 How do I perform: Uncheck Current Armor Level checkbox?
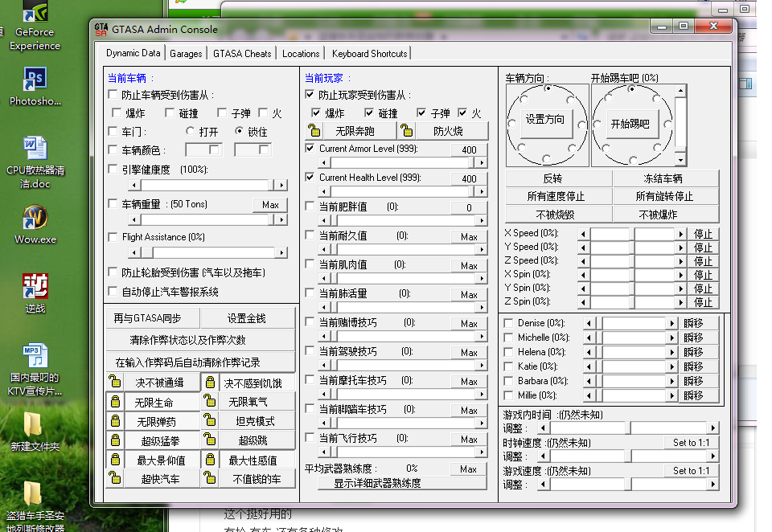[x=310, y=148]
